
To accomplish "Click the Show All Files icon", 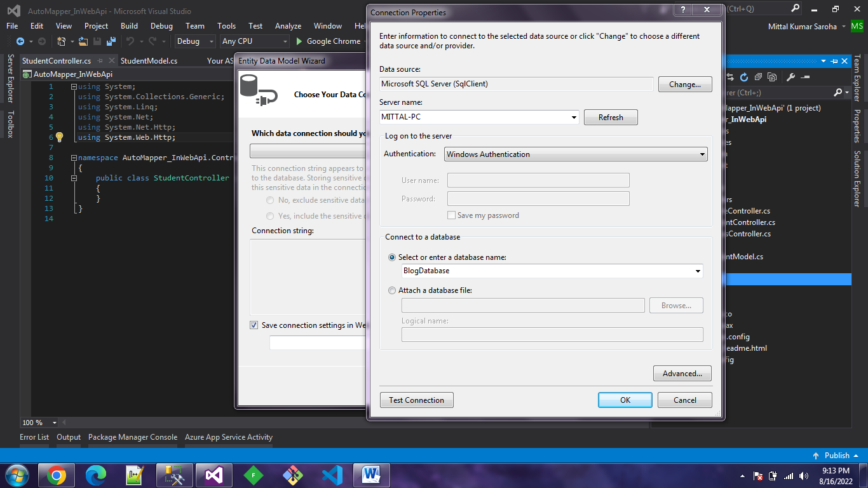I will tap(772, 77).
